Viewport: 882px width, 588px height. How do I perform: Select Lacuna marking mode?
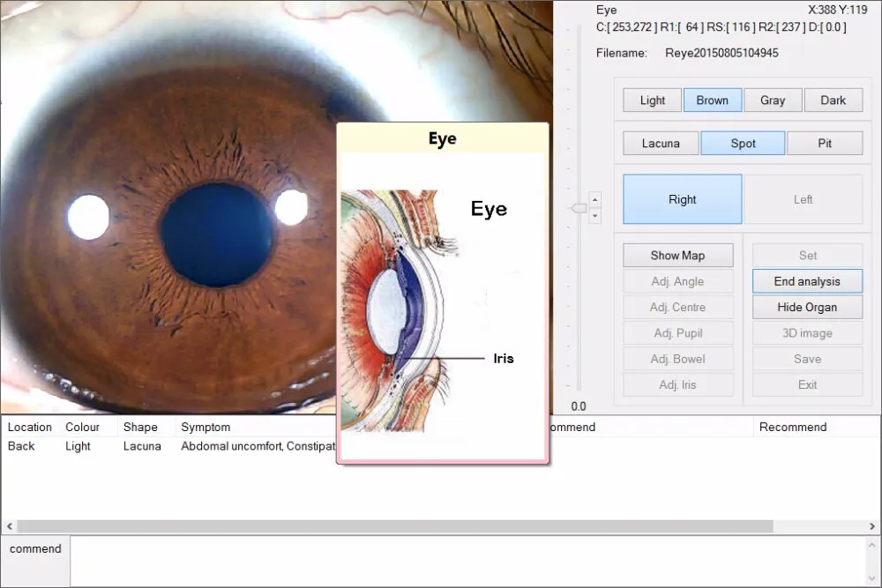point(660,143)
